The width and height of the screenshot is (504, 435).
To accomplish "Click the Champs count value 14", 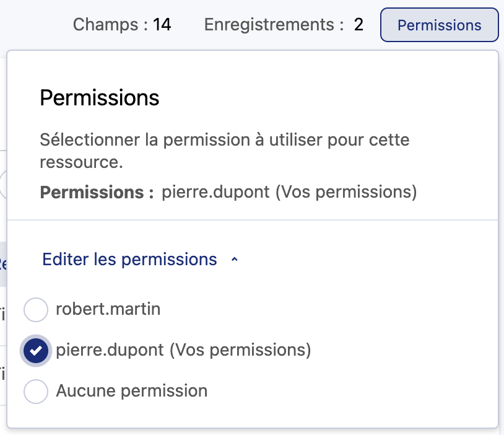I will point(162,25).
